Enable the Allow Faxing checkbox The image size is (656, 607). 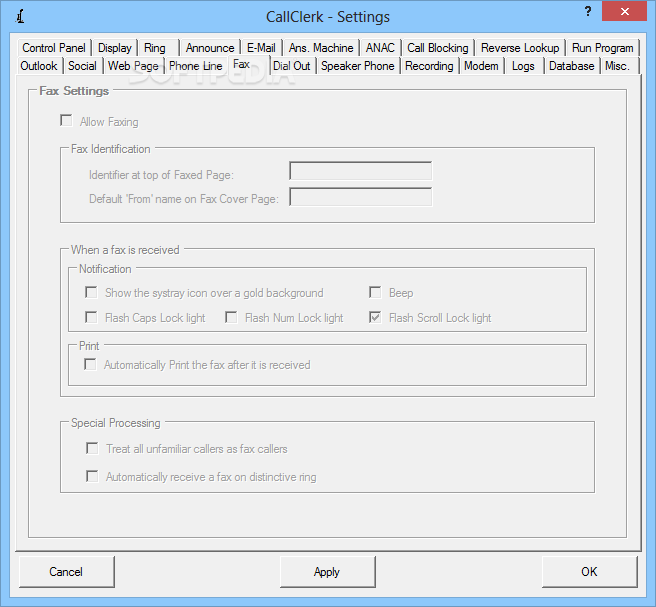[66, 121]
